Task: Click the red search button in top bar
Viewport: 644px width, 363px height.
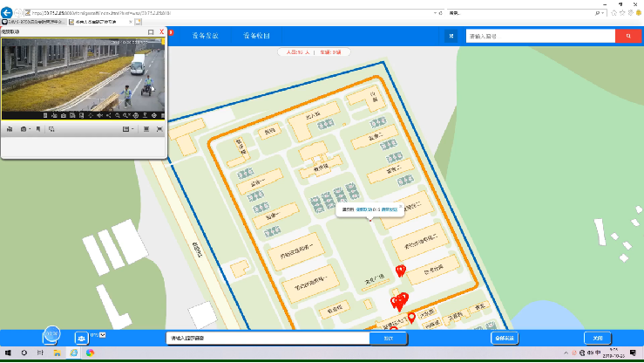Action: pos(627,36)
